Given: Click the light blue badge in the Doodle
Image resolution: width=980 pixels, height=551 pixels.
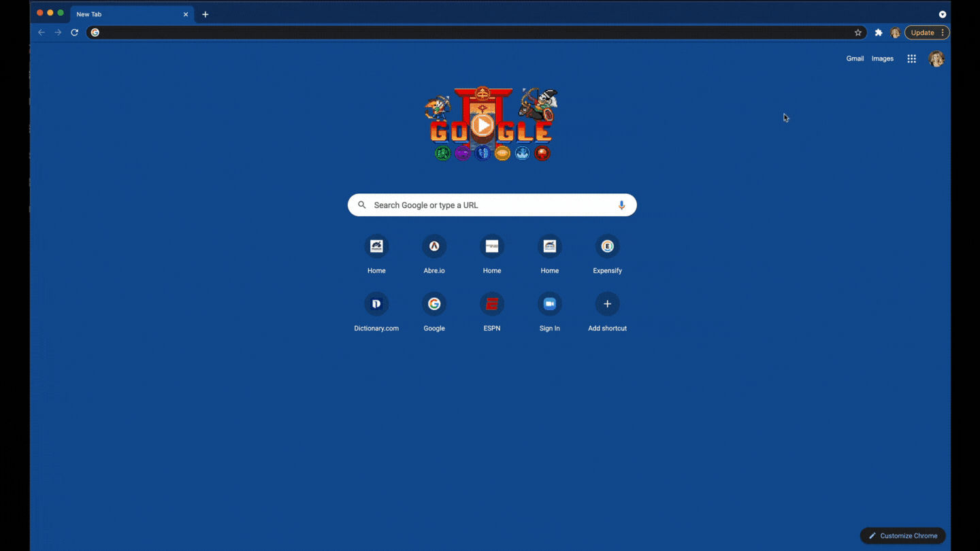Looking at the screenshot, I should coord(522,153).
